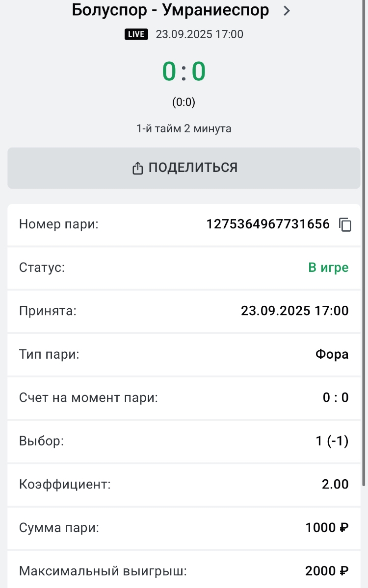The height and width of the screenshot is (588, 368).
Task: Select the bet number 1275364967731656
Action: click(x=268, y=224)
